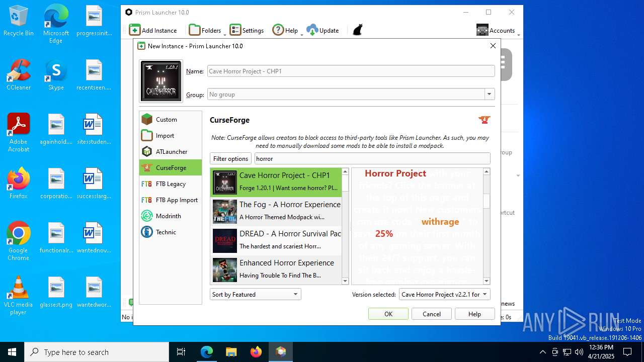Click description pane scrollbar down arrow
This screenshot has height=362, width=644.
pyautogui.click(x=487, y=281)
